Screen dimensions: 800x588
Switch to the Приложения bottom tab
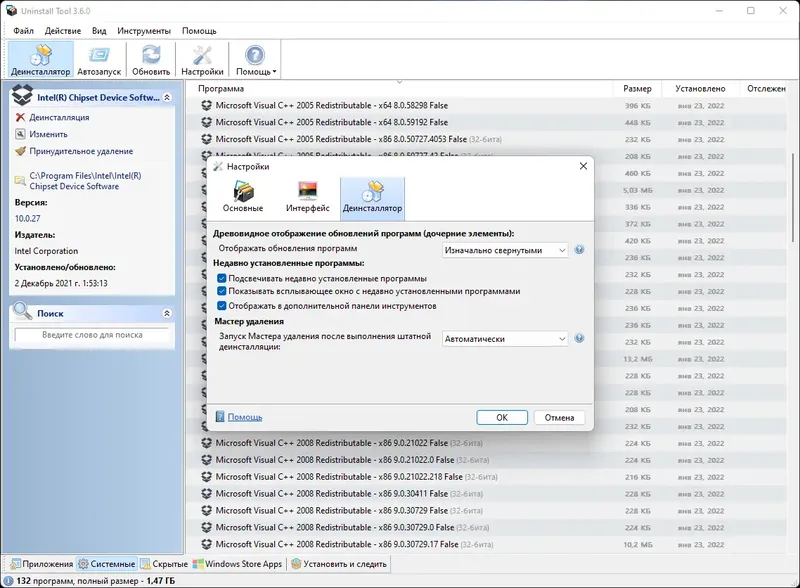(x=42, y=564)
